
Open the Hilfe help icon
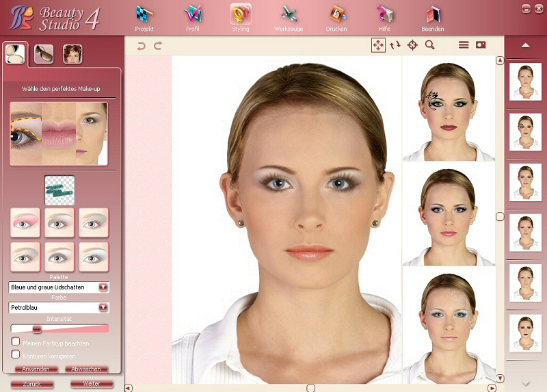point(384,15)
